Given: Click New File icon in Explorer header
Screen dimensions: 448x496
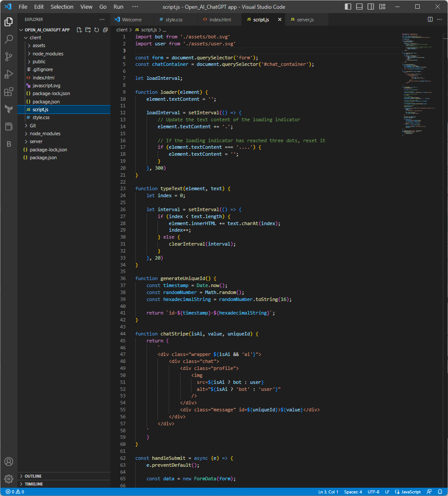Looking at the screenshot, I should tap(79, 30).
